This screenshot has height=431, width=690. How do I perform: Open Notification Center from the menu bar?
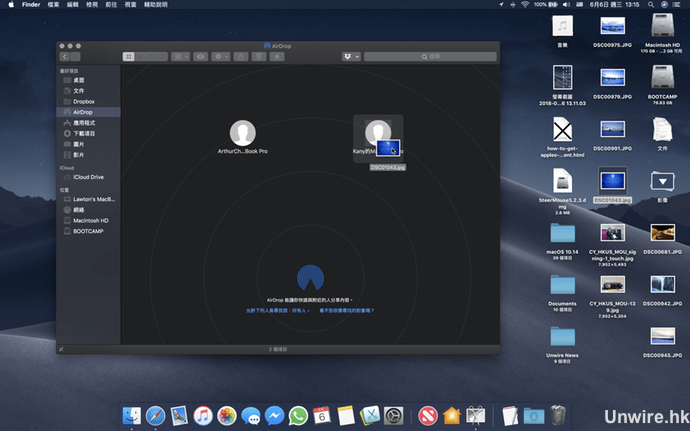[676, 4]
